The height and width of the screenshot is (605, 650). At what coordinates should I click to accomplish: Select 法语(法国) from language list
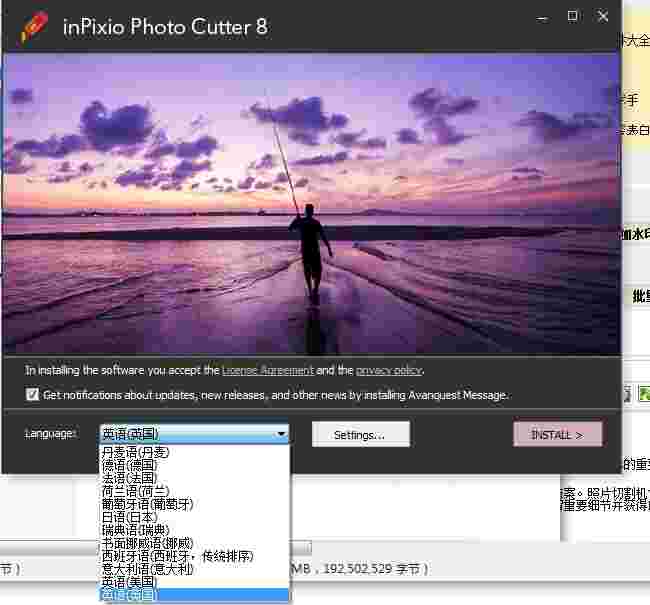click(194, 478)
